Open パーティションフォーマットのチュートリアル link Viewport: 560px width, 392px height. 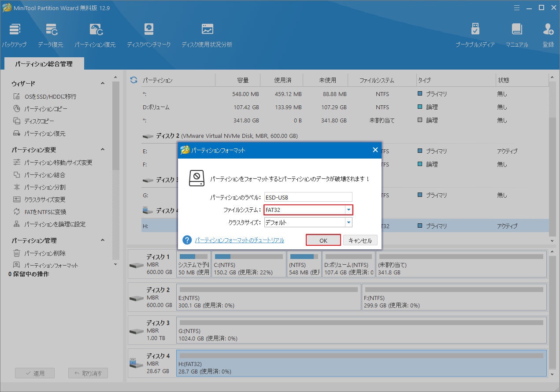click(x=240, y=240)
